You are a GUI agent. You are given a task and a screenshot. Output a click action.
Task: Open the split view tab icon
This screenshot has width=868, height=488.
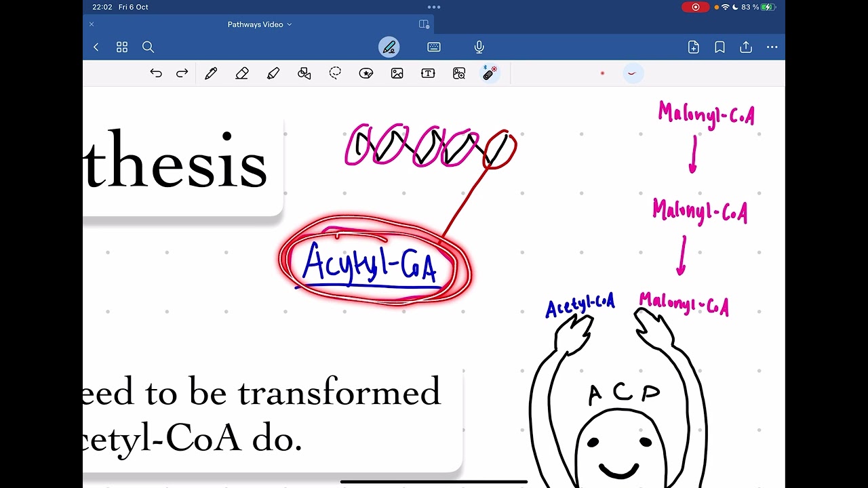[424, 24]
